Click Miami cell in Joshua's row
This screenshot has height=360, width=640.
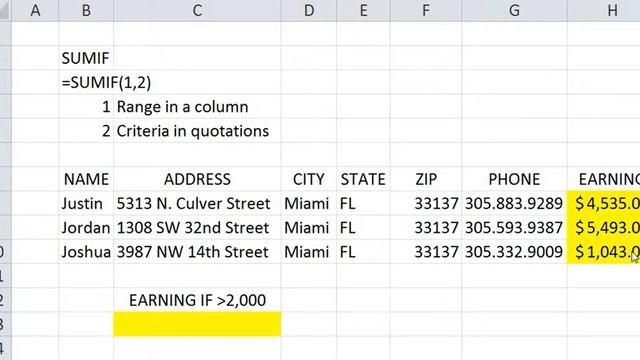tap(309, 251)
